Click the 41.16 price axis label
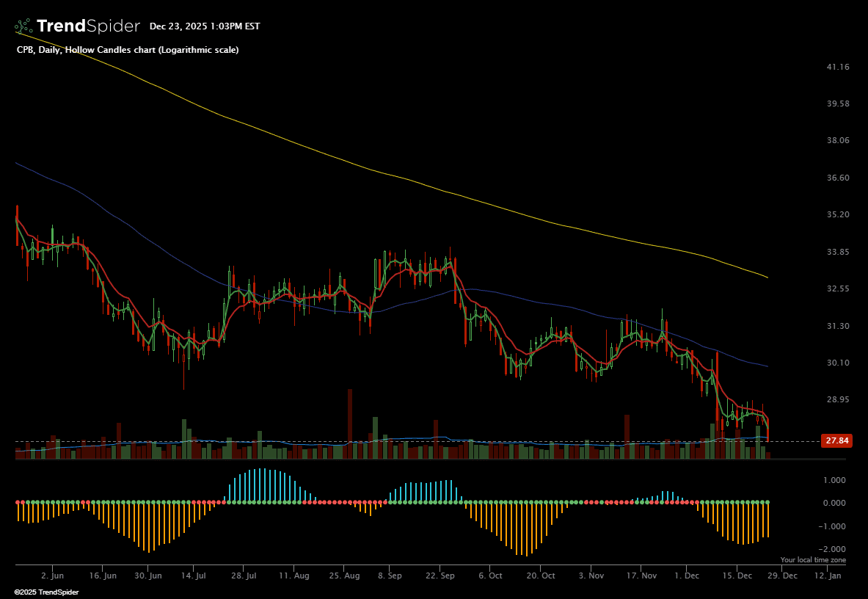Viewport: 868px width, 599px height. [x=838, y=67]
